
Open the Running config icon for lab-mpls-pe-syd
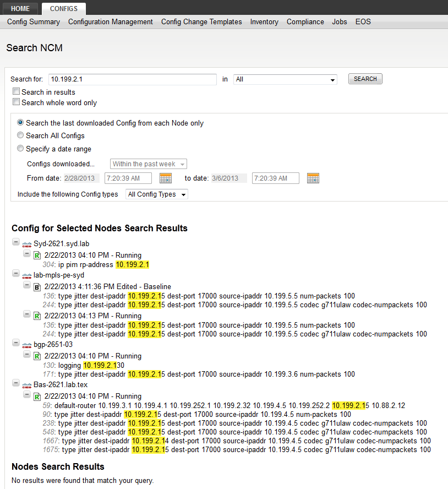[37, 314]
